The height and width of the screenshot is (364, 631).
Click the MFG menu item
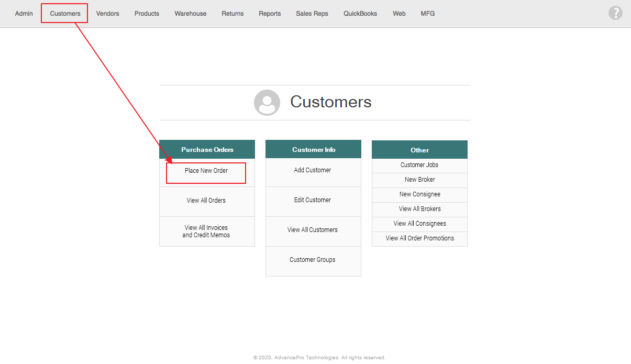coord(428,14)
